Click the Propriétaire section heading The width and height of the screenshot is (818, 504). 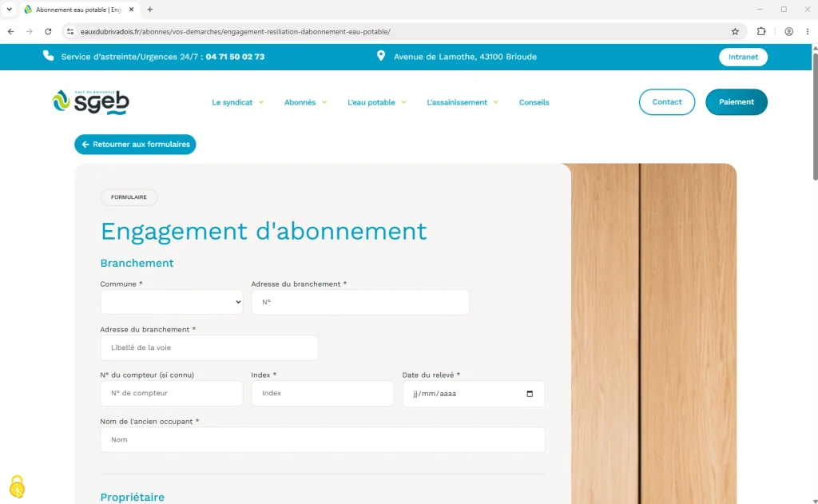132,498
